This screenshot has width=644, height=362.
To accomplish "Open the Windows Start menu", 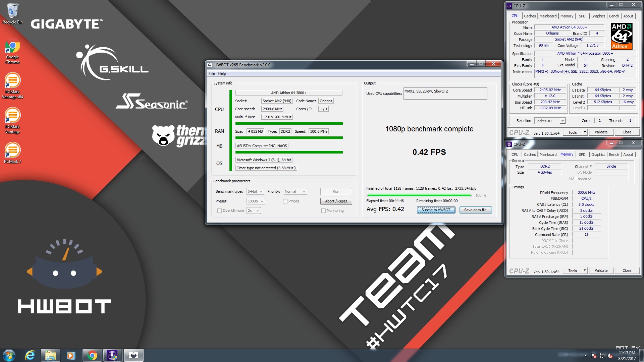I will tap(9, 355).
